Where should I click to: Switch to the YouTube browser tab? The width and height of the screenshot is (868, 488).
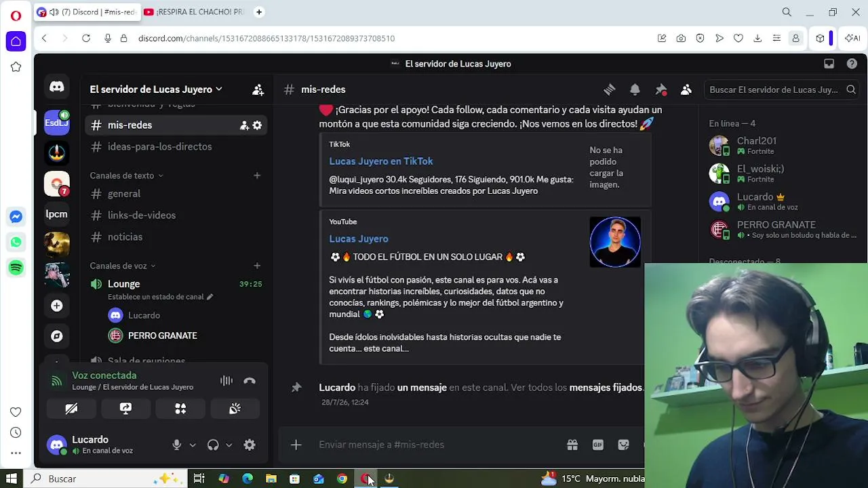[193, 12]
